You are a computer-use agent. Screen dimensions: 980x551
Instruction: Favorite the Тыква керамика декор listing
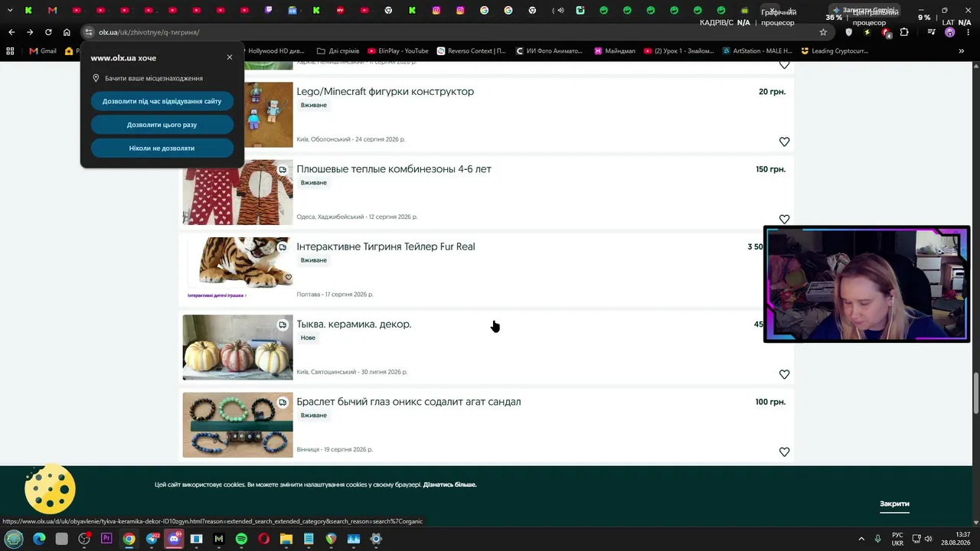[784, 374]
